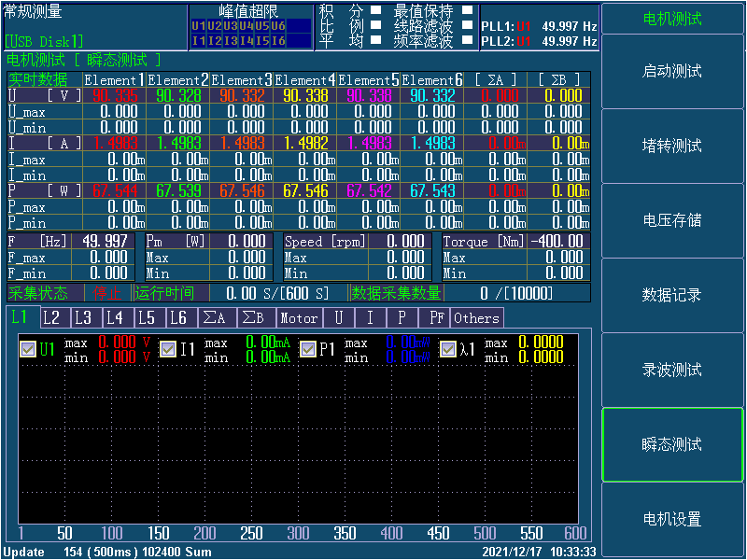This screenshot has width=747, height=560.
Task: Click the 瞬态测试 side button
Action: click(x=672, y=444)
